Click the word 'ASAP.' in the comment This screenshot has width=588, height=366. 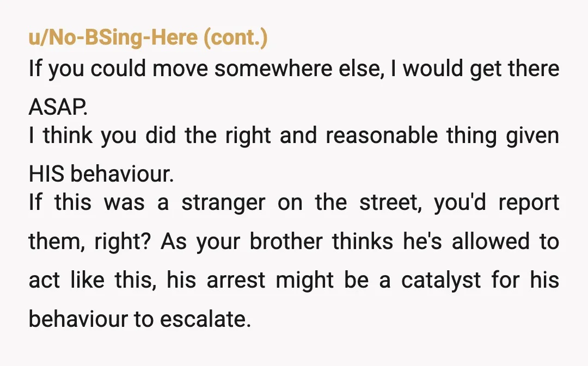coord(58,107)
